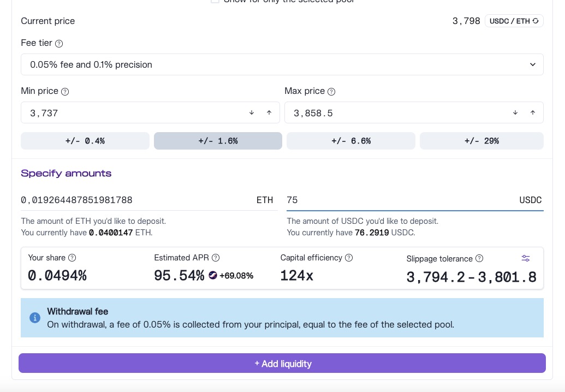Click the ETH deposit amount field
Screen dimensions: 565x392
click(x=136, y=200)
